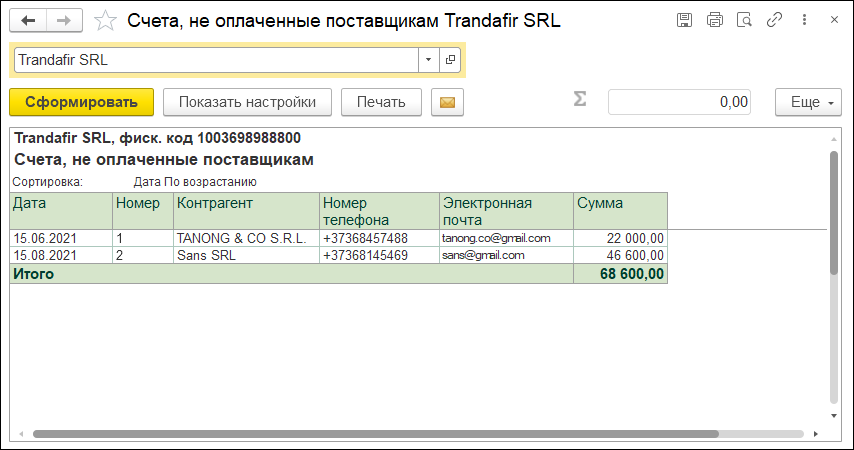The height and width of the screenshot is (450, 854).
Task: Go forward with the right arrow button
Action: tap(64, 21)
